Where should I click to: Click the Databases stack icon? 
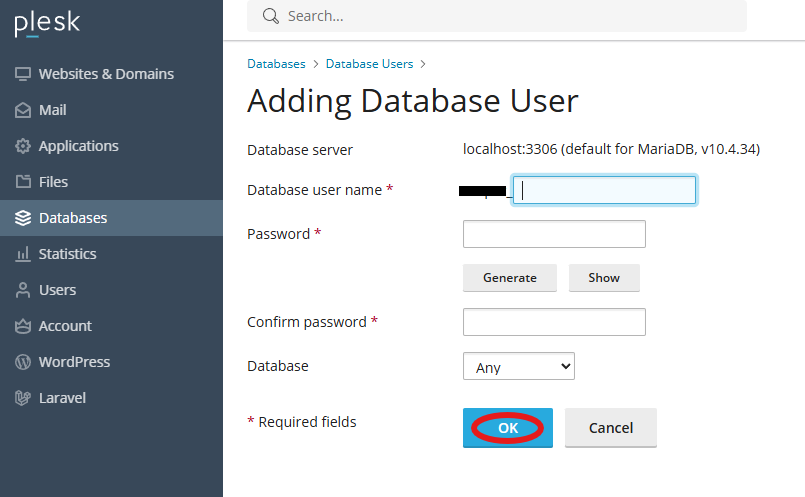tap(23, 218)
